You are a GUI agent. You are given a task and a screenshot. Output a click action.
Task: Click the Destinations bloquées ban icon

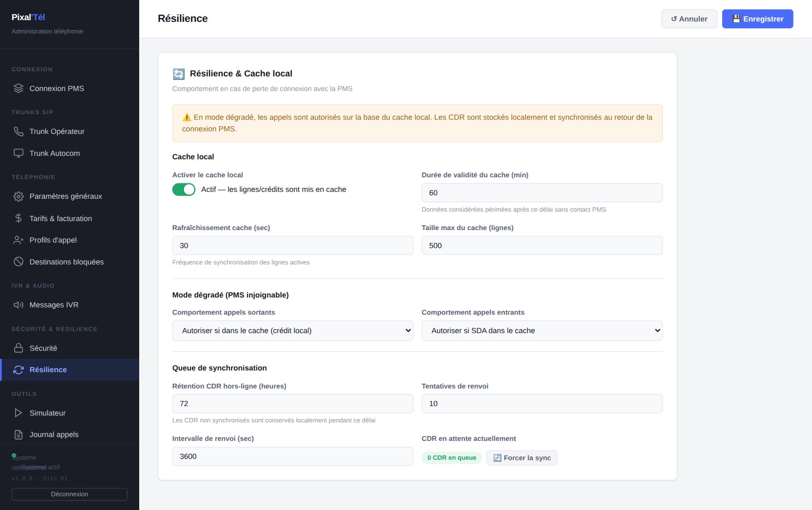(x=18, y=261)
